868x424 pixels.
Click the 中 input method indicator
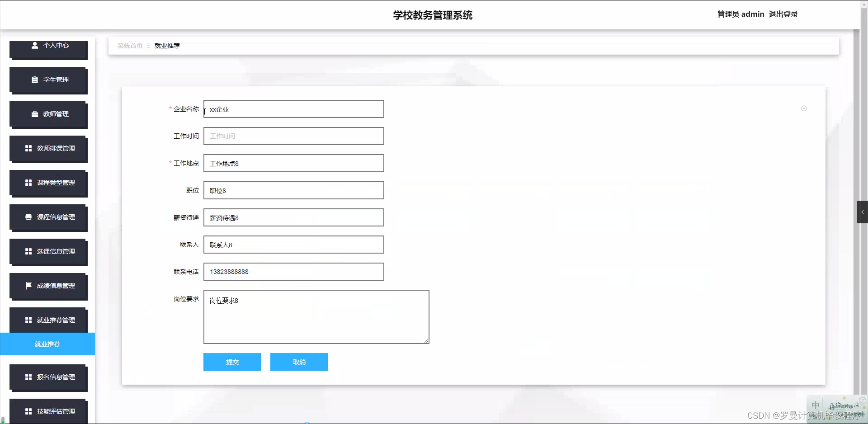[x=816, y=405]
